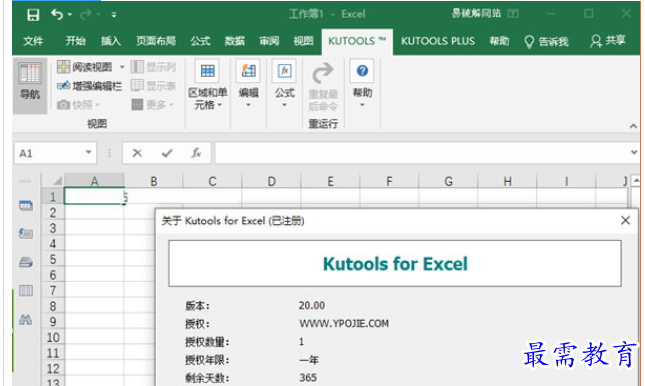
Task: Click the 显示列 toggle columns button
Action: tap(153, 67)
